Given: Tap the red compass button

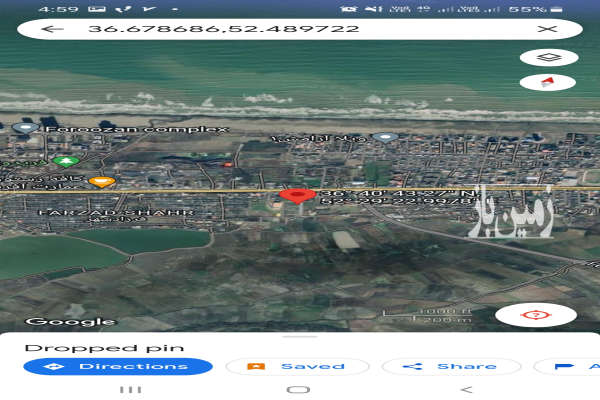Looking at the screenshot, I should (547, 83).
